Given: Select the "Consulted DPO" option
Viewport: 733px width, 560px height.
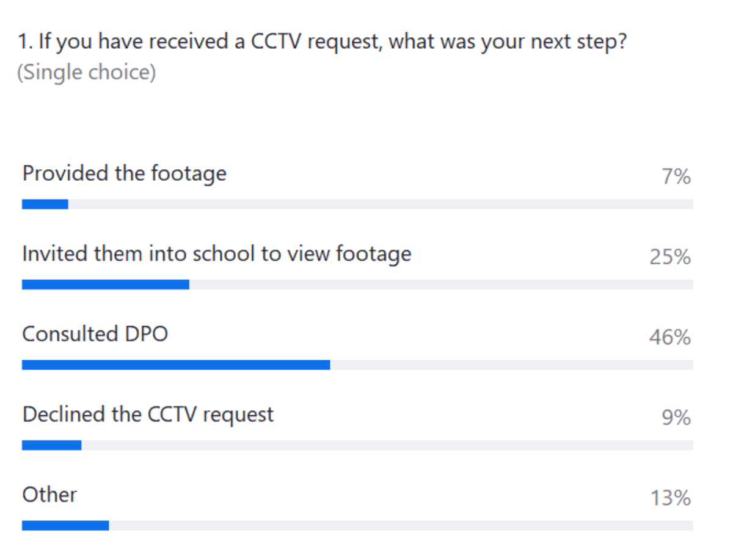Looking at the screenshot, I should click(95, 334).
